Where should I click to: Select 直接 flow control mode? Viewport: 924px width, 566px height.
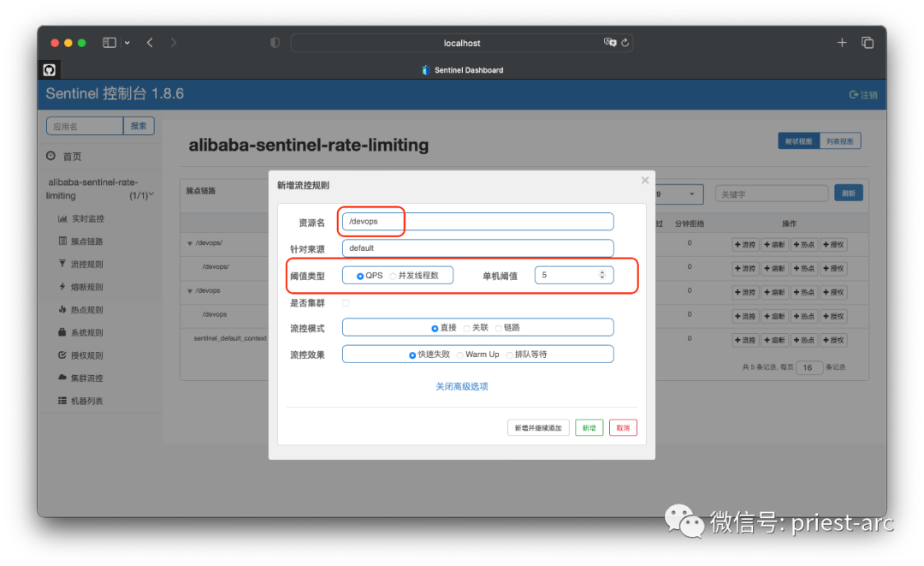tap(435, 328)
